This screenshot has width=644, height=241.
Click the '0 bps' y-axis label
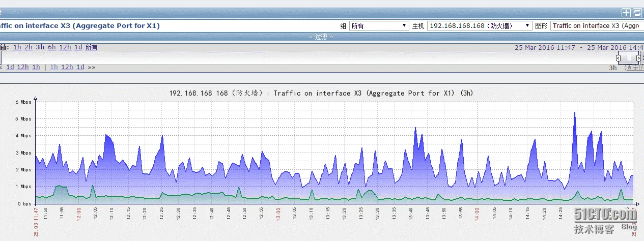click(x=23, y=204)
